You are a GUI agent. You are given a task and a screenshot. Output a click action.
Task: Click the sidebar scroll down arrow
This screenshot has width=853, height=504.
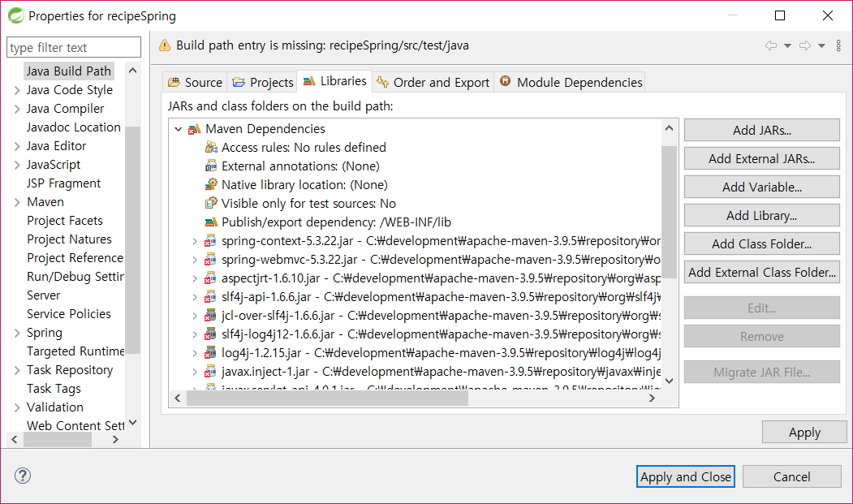tap(133, 422)
